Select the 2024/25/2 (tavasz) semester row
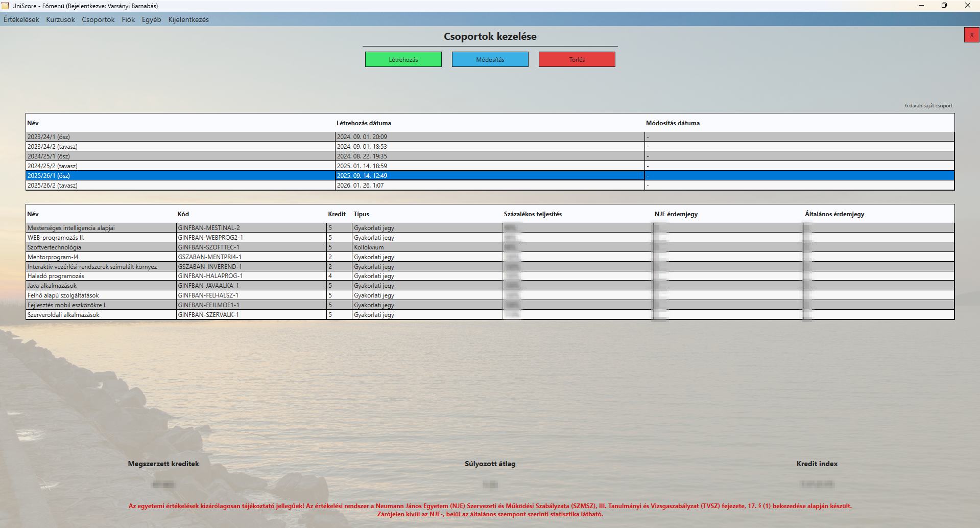This screenshot has width=980, height=528. [153, 166]
